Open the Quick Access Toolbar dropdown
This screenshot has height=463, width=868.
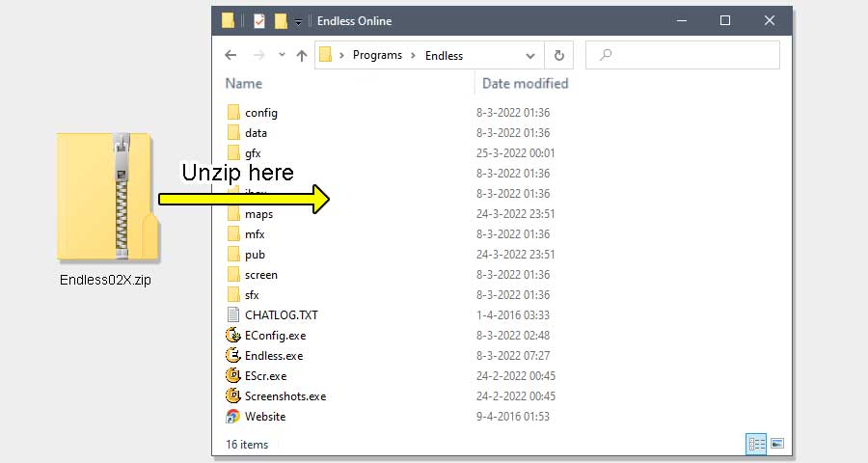[299, 21]
